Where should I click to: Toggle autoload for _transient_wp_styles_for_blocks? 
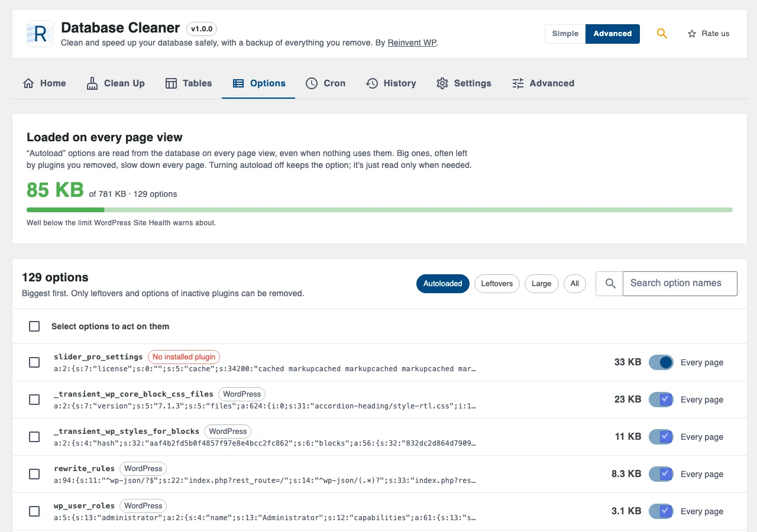(x=661, y=437)
